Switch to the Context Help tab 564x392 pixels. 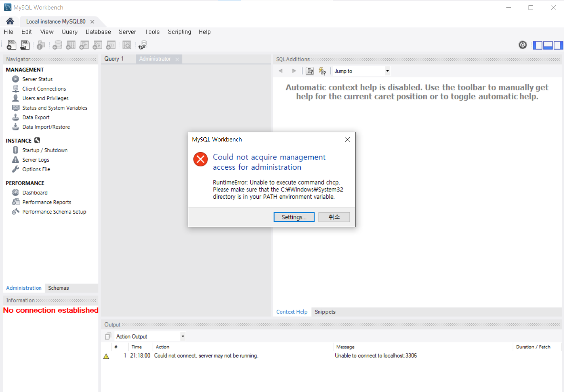(292, 312)
